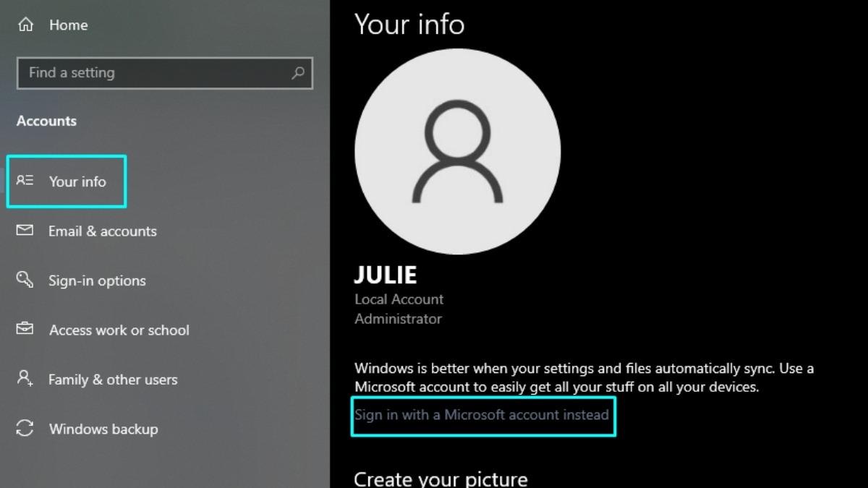Select the Your info menu label
This screenshot has height=488, width=868.
coord(77,181)
